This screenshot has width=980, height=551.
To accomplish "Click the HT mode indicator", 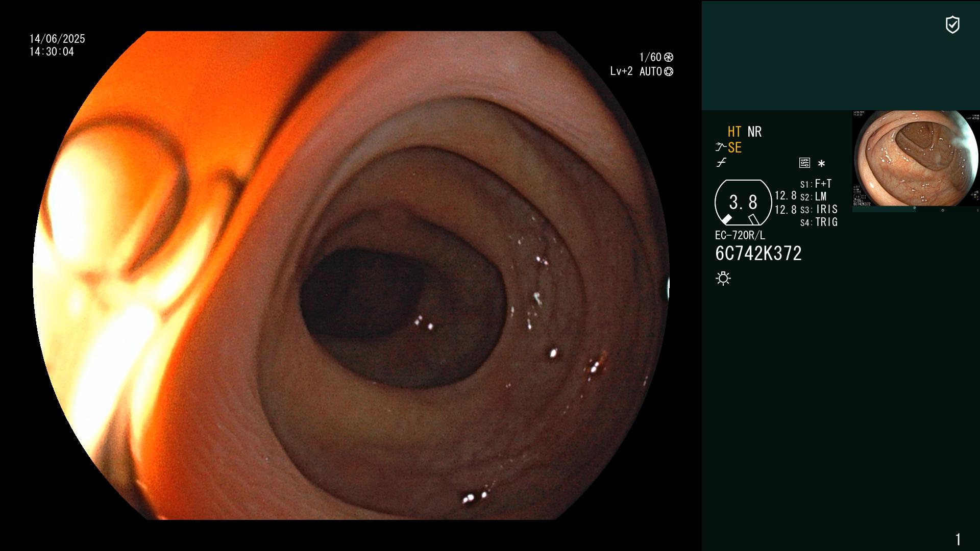I will click(x=734, y=132).
